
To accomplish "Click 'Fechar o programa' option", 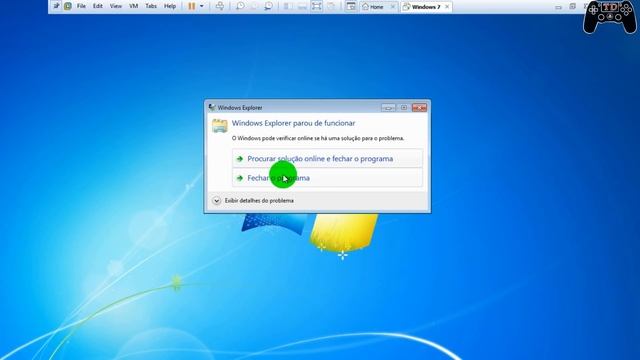I will pos(327,178).
